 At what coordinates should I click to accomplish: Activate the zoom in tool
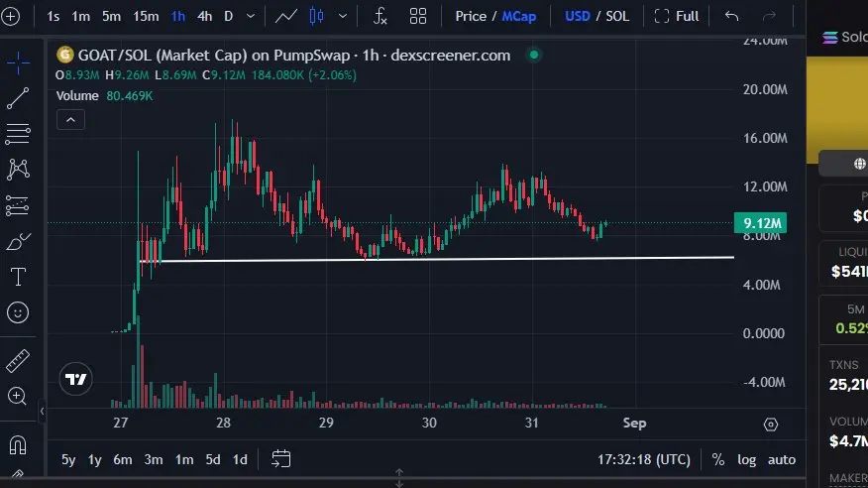coord(18,396)
